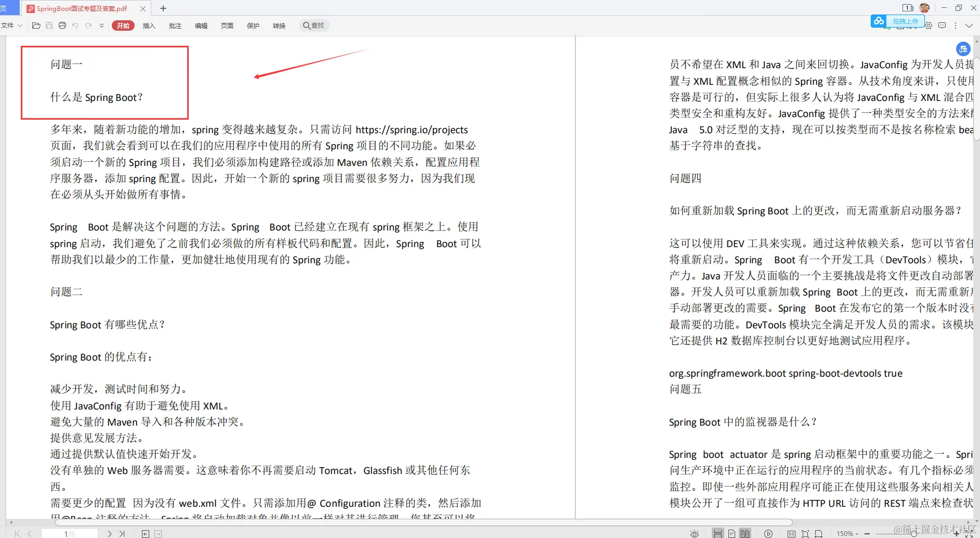The width and height of the screenshot is (980, 538).
Task: Click the blue convert-to-Word floating button
Action: 963,49
